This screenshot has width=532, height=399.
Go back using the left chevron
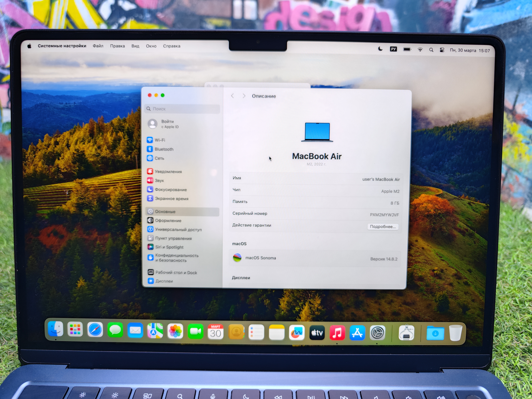coord(232,96)
